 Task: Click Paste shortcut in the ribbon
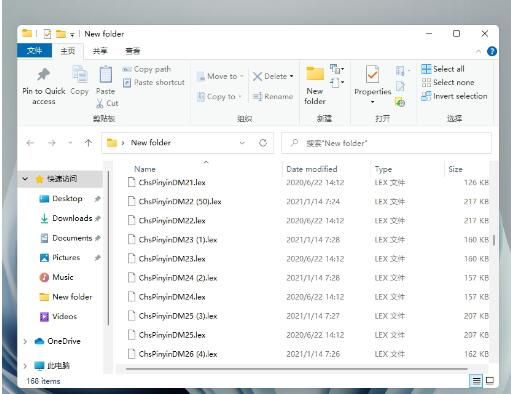(x=154, y=82)
